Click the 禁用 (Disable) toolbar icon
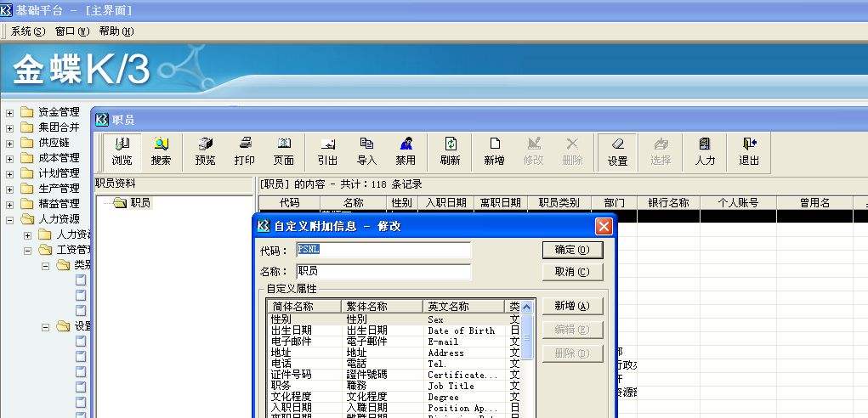This screenshot has width=868, height=418. (406, 152)
